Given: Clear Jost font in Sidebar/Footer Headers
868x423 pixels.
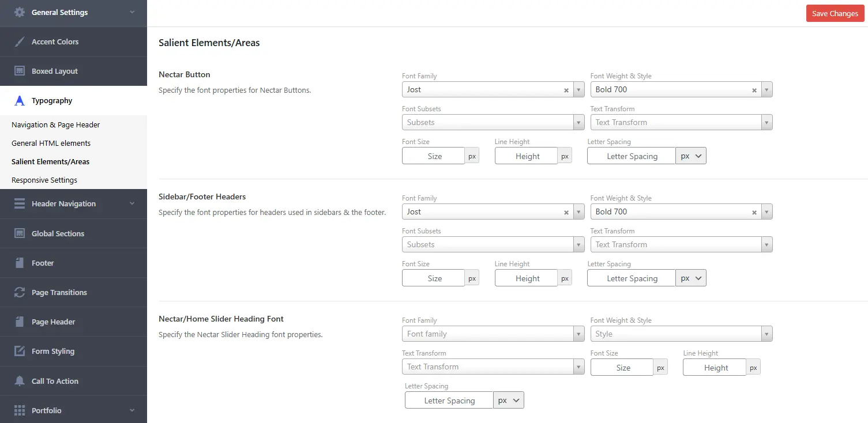Looking at the screenshot, I should point(566,212).
